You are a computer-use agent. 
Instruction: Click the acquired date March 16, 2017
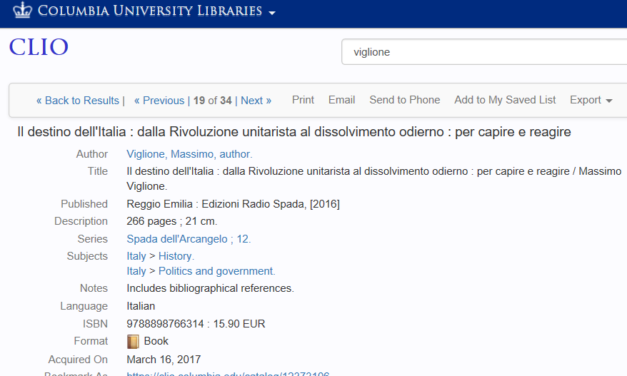click(x=164, y=359)
